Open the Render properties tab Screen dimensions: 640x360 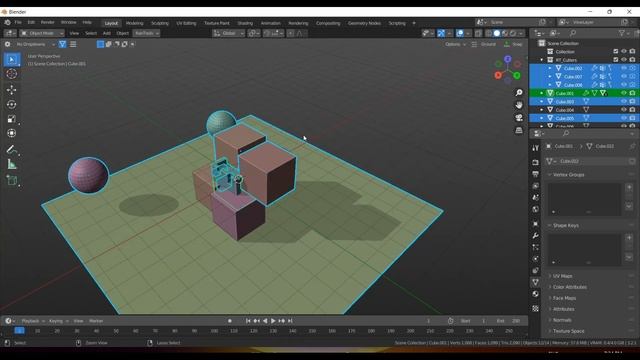(x=536, y=162)
